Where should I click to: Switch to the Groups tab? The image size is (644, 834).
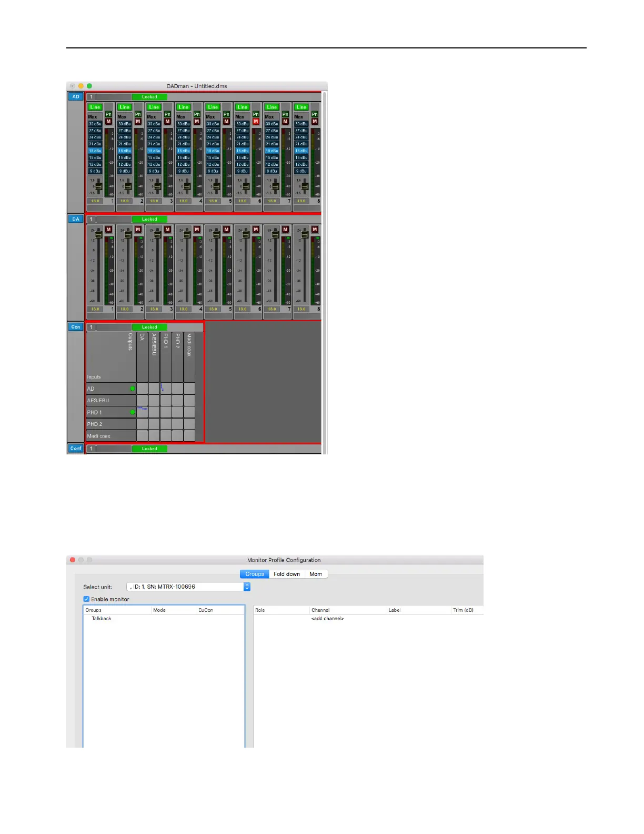(x=255, y=574)
